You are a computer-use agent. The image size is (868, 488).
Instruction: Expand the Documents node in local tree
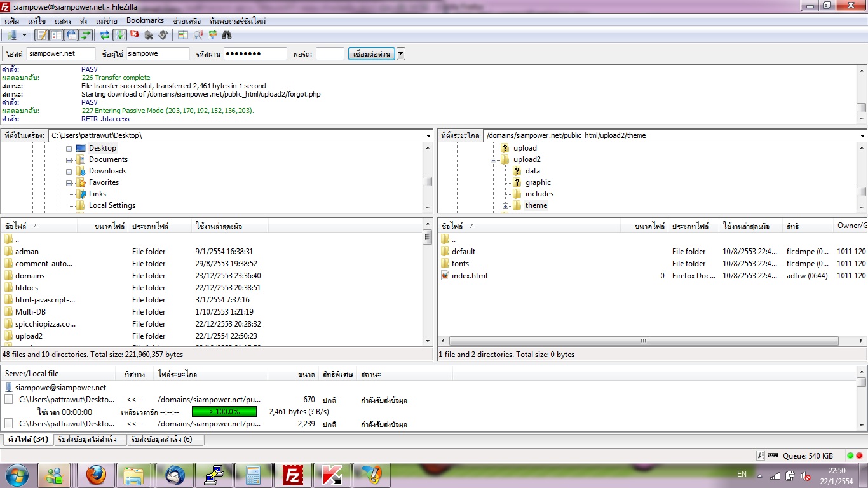coord(69,160)
